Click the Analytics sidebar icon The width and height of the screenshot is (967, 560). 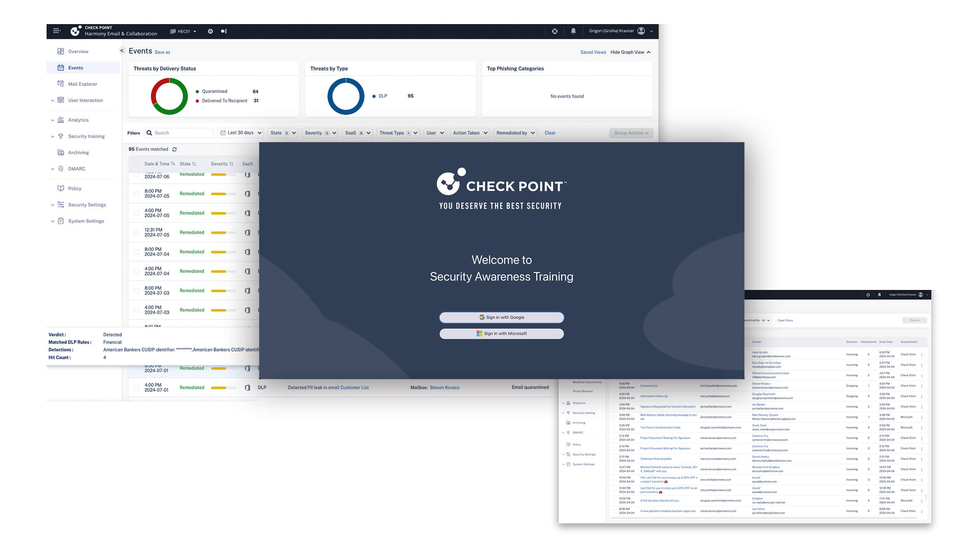(62, 119)
